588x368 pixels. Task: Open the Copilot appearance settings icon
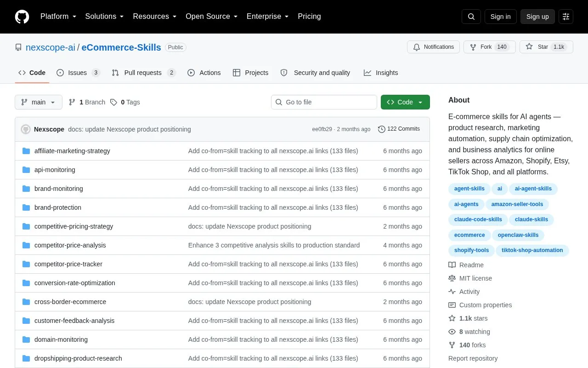(566, 17)
